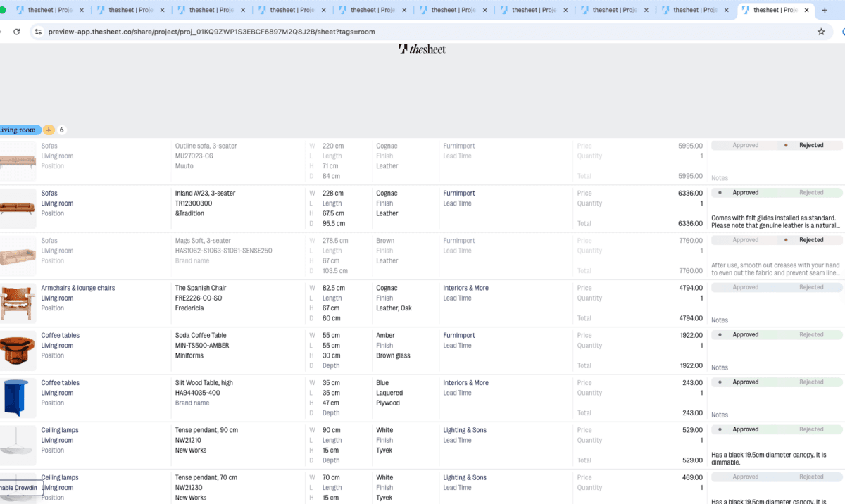The width and height of the screenshot is (845, 504).
Task: Click the yellow plus icon beside Living room tag
Action: point(49,130)
